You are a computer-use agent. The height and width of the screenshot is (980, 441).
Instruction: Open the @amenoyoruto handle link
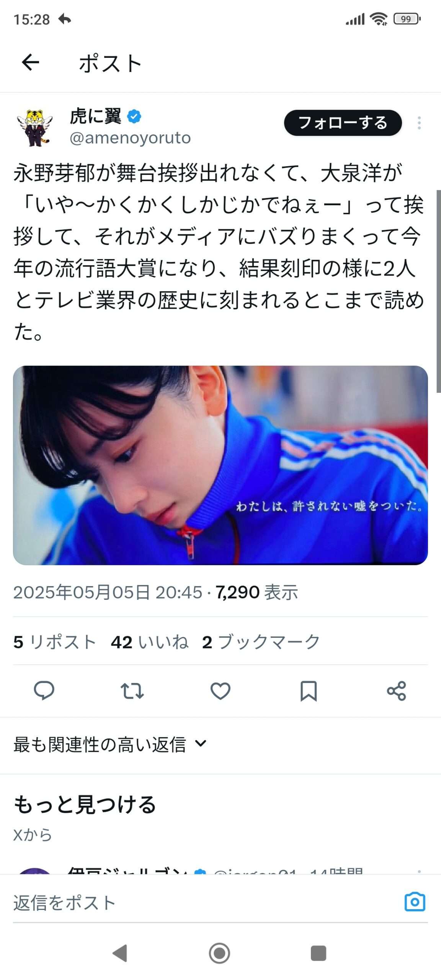[x=130, y=138]
